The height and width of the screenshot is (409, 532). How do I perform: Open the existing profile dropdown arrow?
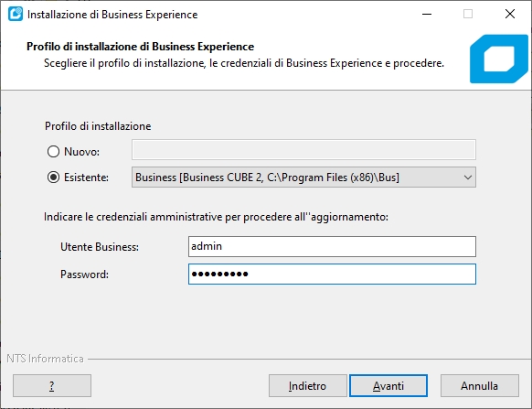[468, 178]
